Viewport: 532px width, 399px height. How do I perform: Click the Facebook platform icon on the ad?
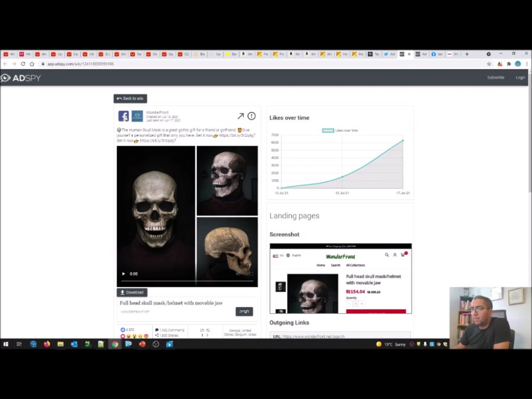coord(123,116)
